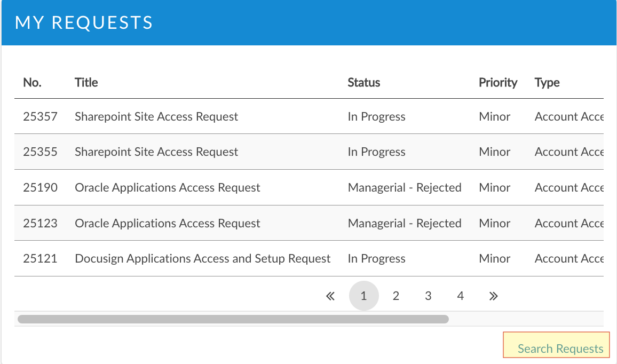Screen dimensions: 617x364
Task: Go to the first page arrow
Action: (330, 296)
